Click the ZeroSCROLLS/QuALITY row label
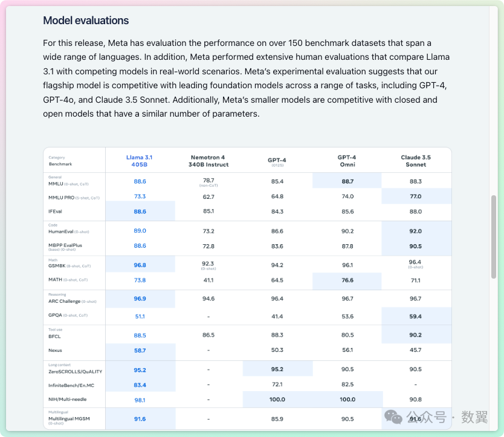504x437 pixels. coord(75,371)
